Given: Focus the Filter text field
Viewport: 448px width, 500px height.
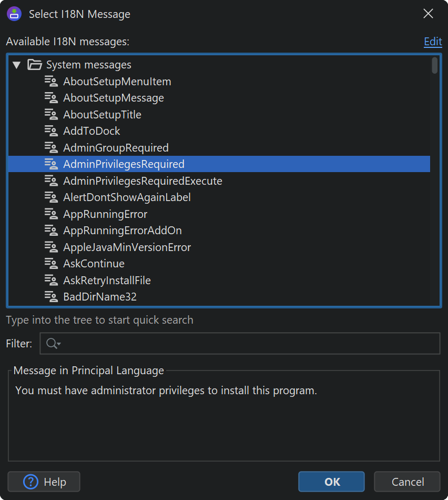Looking at the screenshot, I should click(x=247, y=344).
